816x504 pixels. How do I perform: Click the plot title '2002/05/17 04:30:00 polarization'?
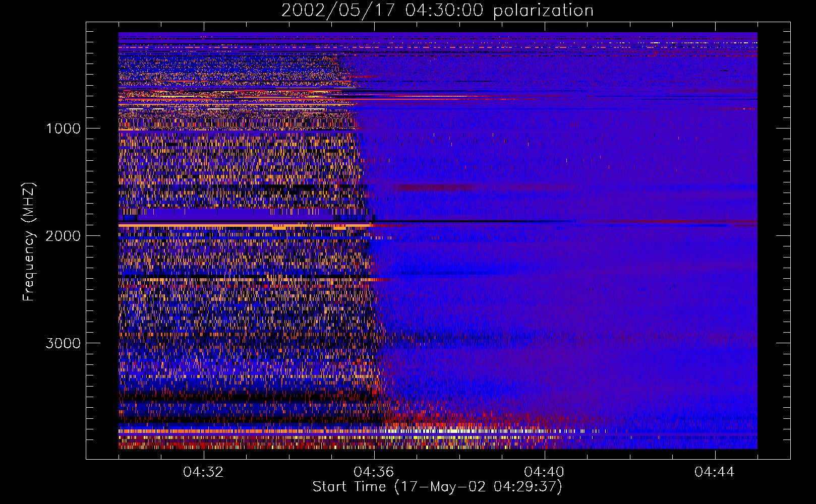pos(437,11)
